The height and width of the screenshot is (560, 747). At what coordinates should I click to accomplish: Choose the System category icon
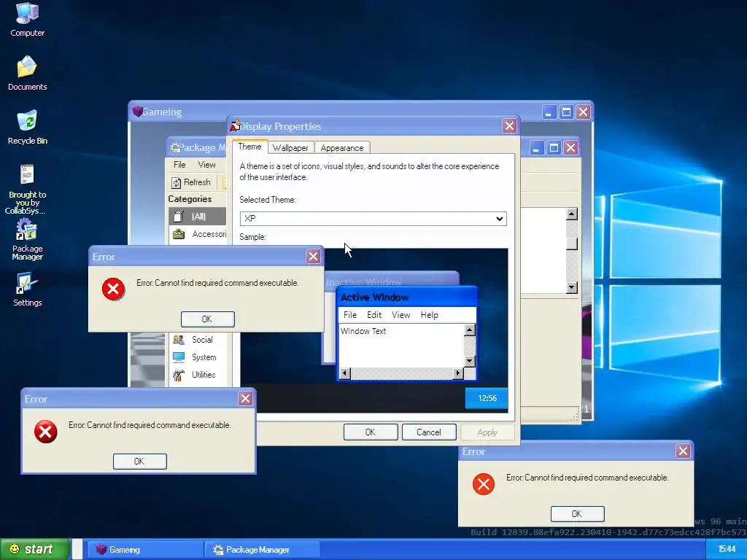pyautogui.click(x=179, y=357)
